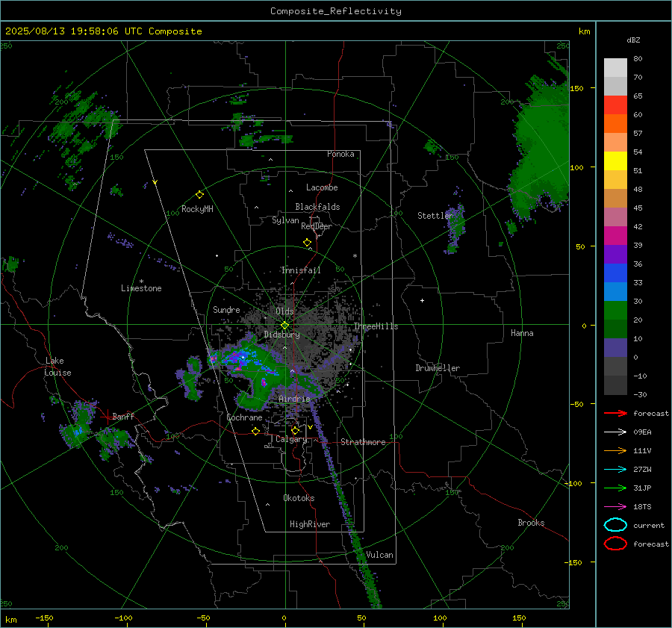Click the Hanna label
Image resolution: width=672 pixels, height=628 pixels.
tap(522, 333)
